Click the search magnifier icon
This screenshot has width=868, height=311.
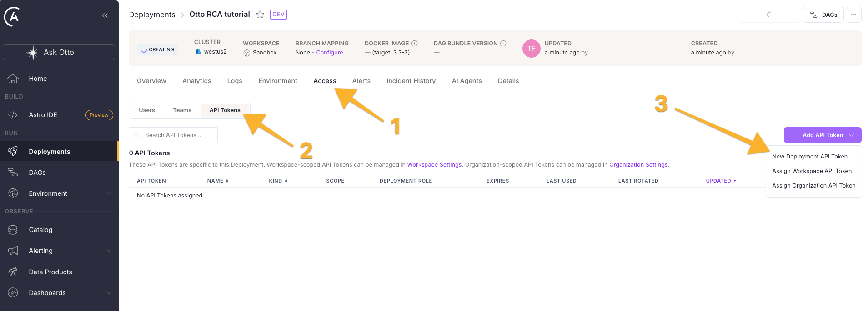pyautogui.click(x=136, y=135)
